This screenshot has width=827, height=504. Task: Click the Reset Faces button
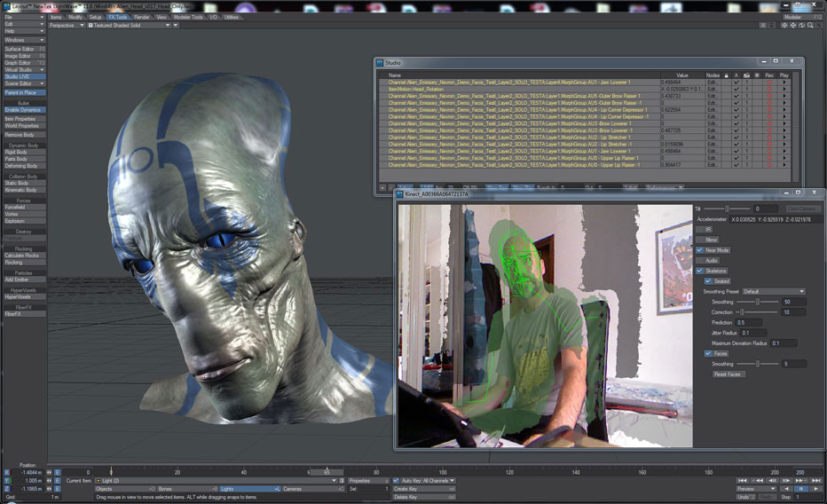727,374
